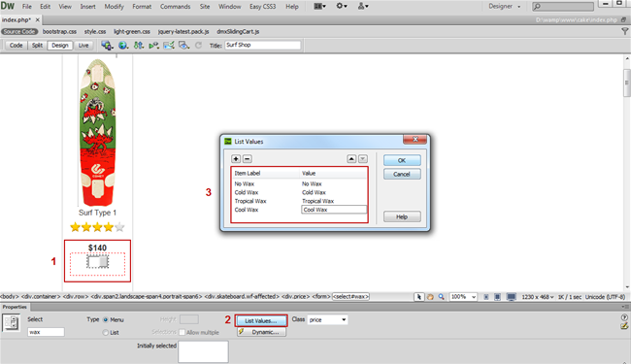
Task: Open the Modify menu
Action: tap(114, 7)
